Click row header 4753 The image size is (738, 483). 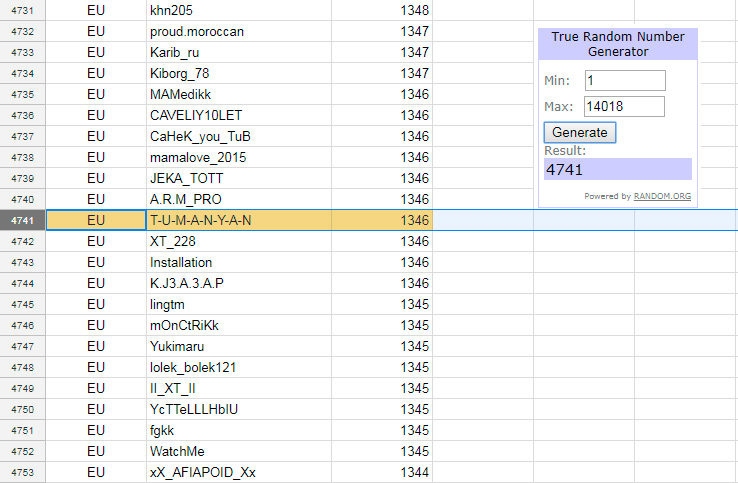[x=22, y=472]
